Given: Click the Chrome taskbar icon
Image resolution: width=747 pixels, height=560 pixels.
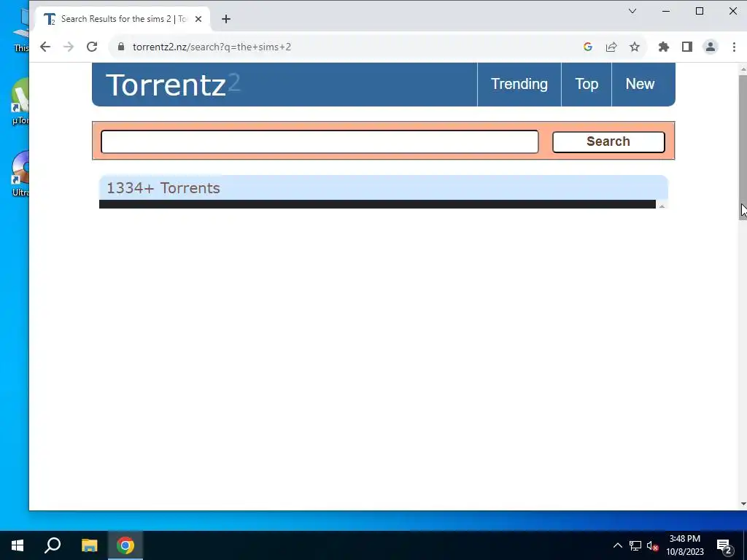Looking at the screenshot, I should (125, 545).
